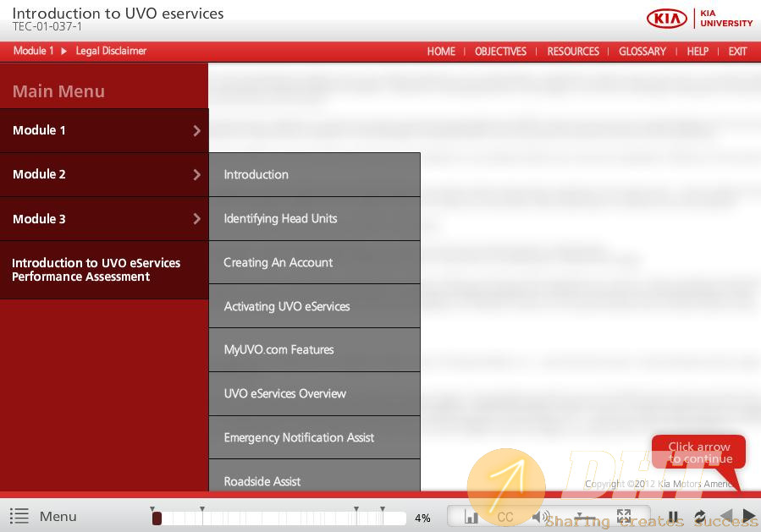The image size is (761, 532).
Task: Toggle closed captions with the CC icon
Action: (x=505, y=517)
